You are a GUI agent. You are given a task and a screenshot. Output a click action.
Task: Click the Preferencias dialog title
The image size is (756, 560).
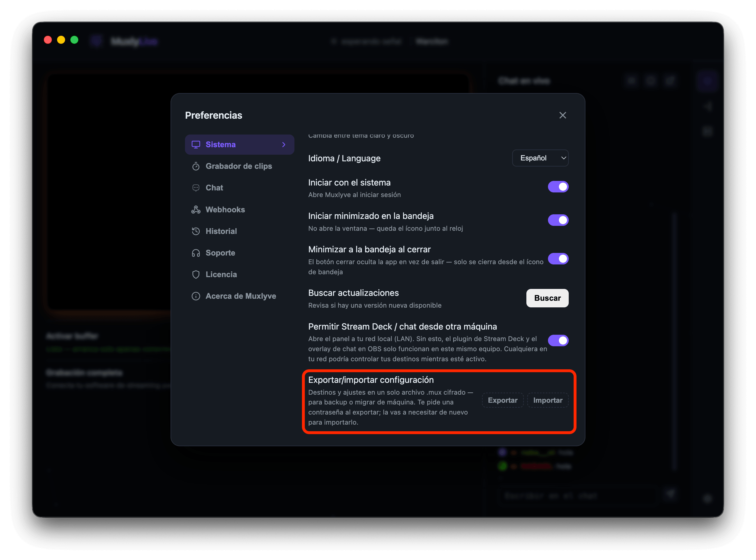[x=213, y=115]
